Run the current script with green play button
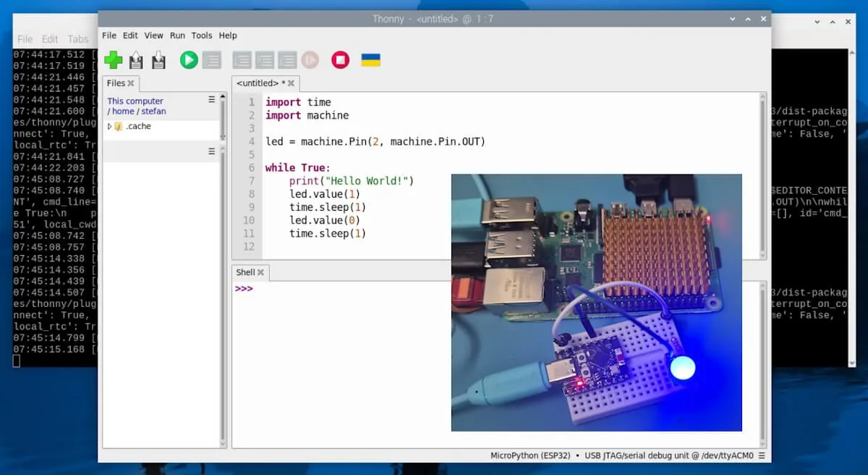Screen dimensions: 868x475 (189, 60)
